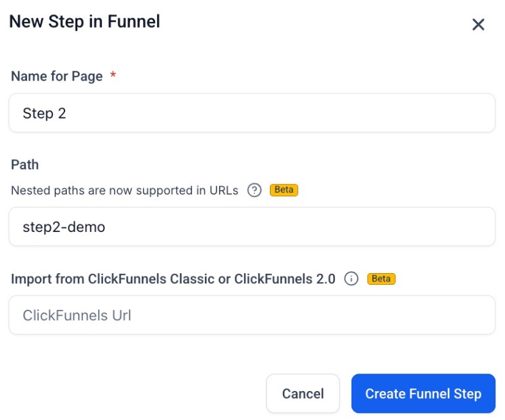Click Create Funnel Step button

423,394
